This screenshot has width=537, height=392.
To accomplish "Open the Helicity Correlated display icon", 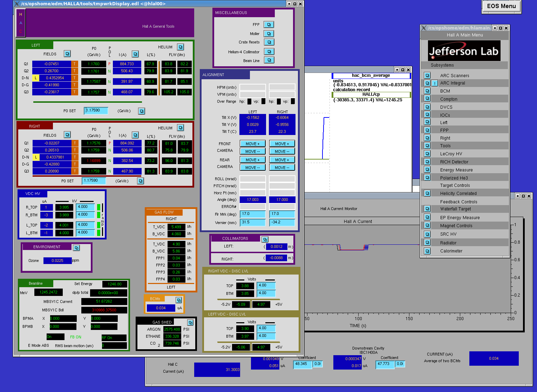I will (x=427, y=193).
